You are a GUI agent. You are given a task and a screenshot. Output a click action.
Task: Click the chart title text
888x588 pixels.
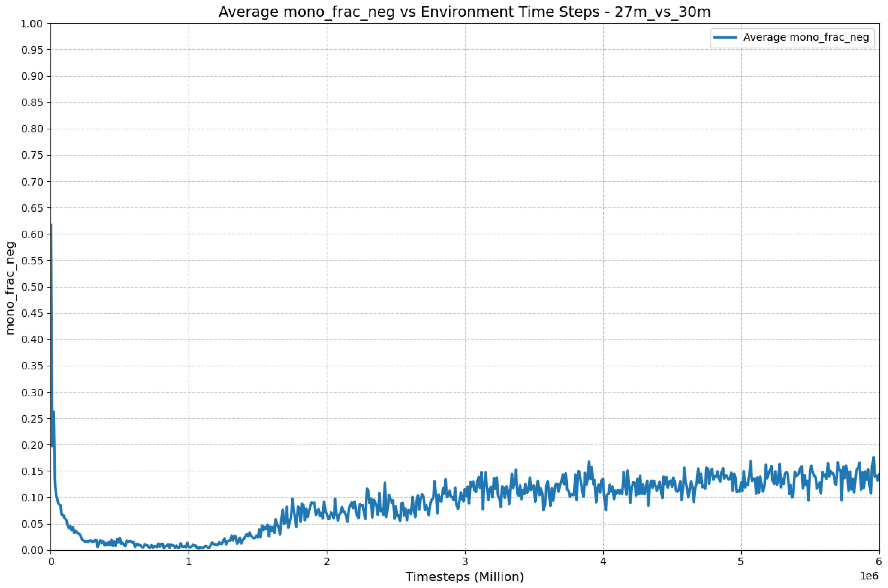pyautogui.click(x=464, y=12)
